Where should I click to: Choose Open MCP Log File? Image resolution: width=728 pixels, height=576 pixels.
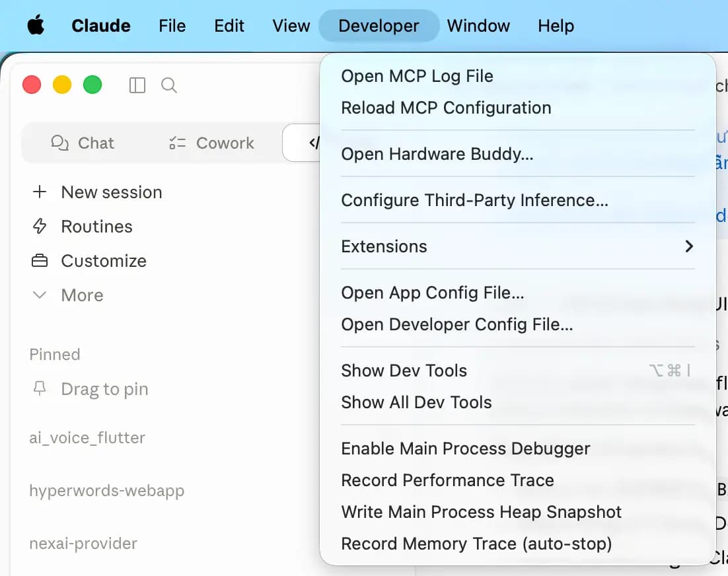518,76
